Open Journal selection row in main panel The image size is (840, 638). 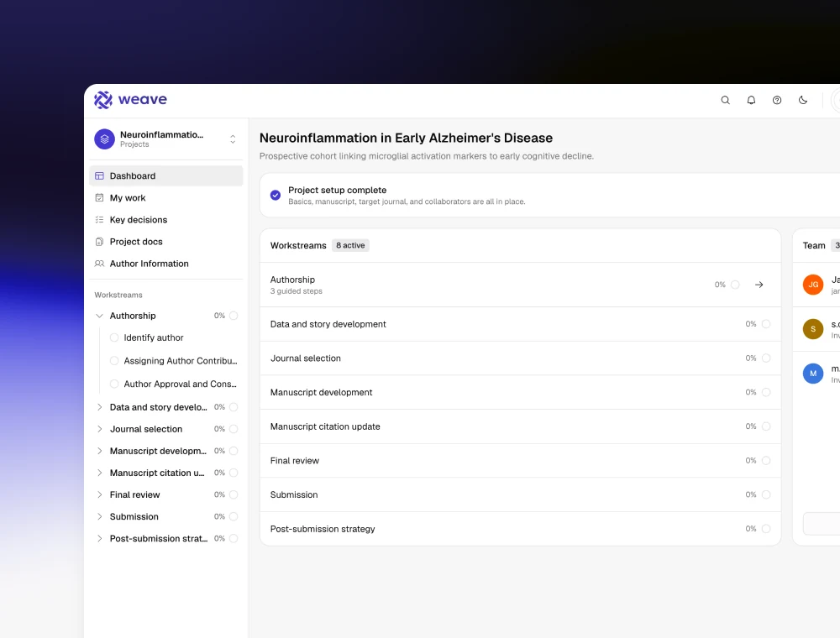pyautogui.click(x=520, y=358)
